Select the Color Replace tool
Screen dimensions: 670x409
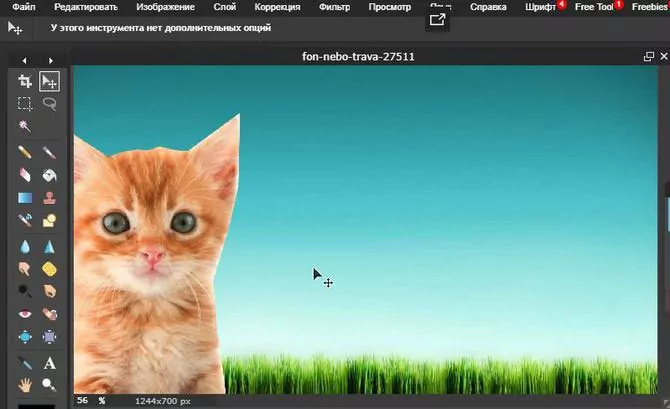(25, 220)
